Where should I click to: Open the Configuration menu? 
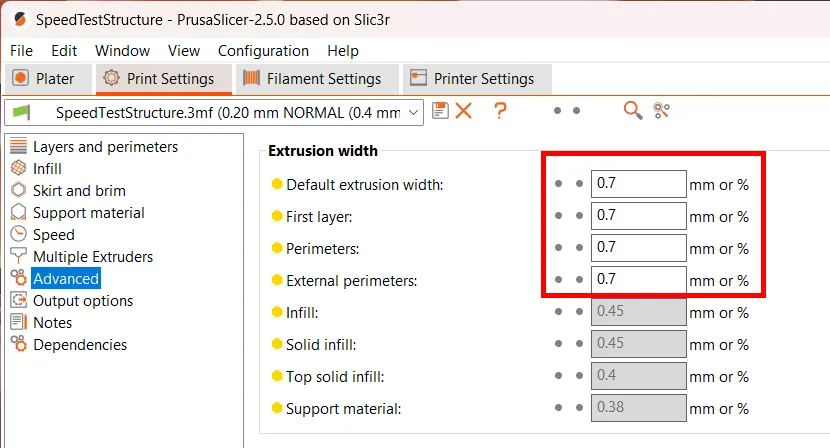(x=263, y=51)
